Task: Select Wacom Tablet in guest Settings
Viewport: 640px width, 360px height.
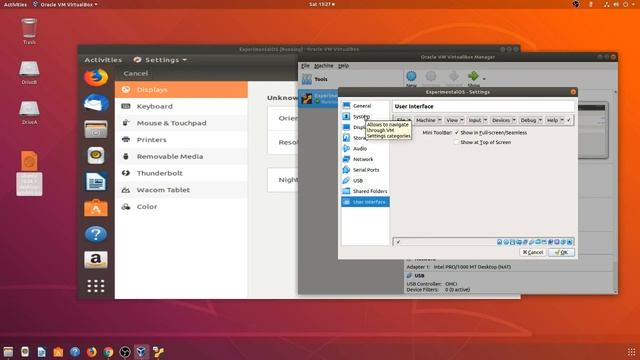Action: (x=181, y=190)
